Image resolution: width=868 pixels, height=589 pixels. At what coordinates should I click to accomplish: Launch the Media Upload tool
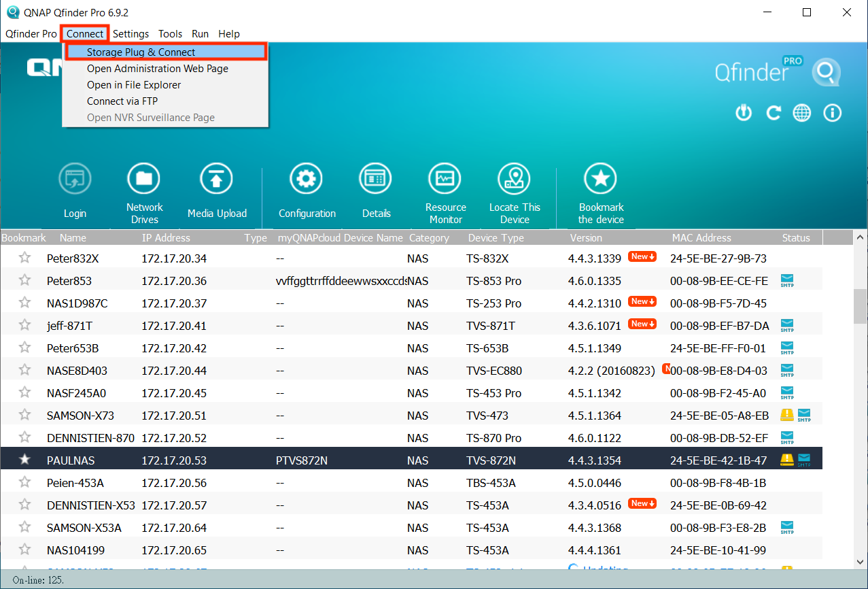click(217, 180)
